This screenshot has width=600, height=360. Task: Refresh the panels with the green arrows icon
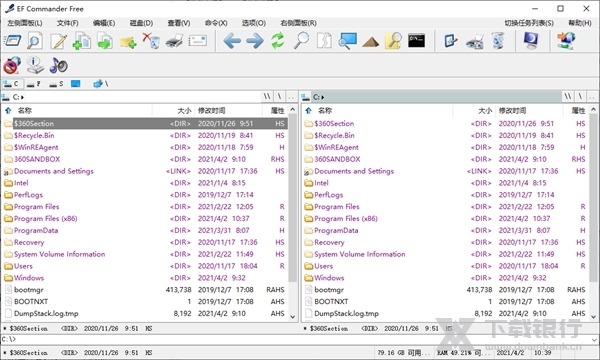[x=278, y=41]
